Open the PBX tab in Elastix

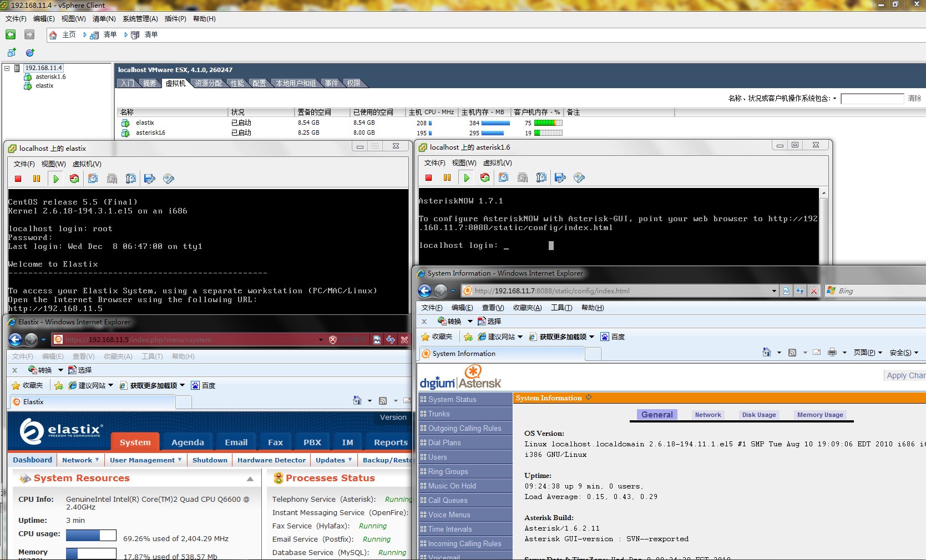pyautogui.click(x=312, y=442)
